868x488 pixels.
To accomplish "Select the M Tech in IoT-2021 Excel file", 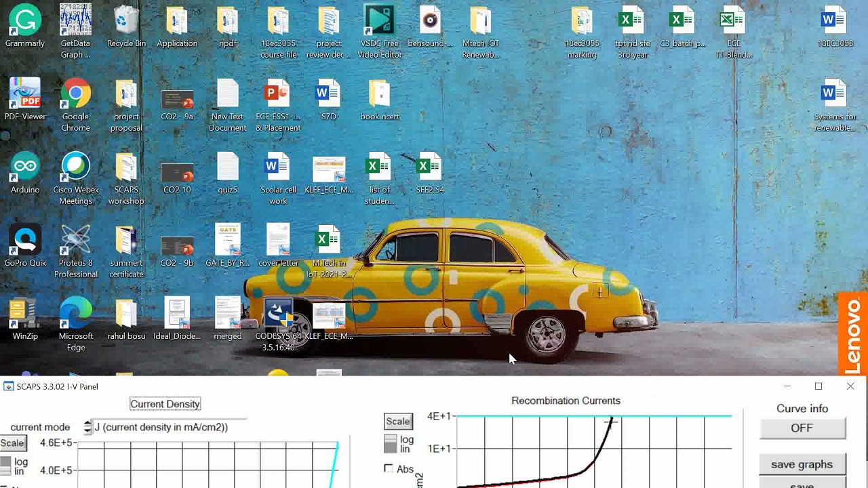I will coord(328,251).
